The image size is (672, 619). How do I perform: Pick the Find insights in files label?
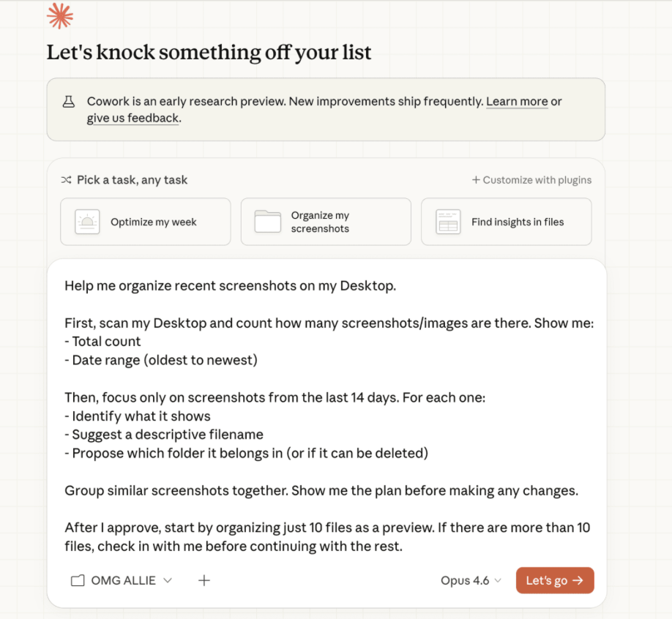[x=518, y=222]
